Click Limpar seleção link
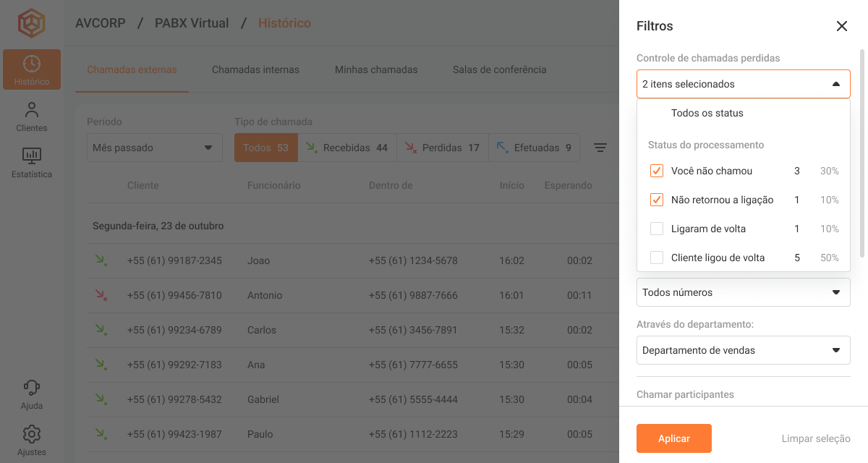The height and width of the screenshot is (463, 868). 815,438
